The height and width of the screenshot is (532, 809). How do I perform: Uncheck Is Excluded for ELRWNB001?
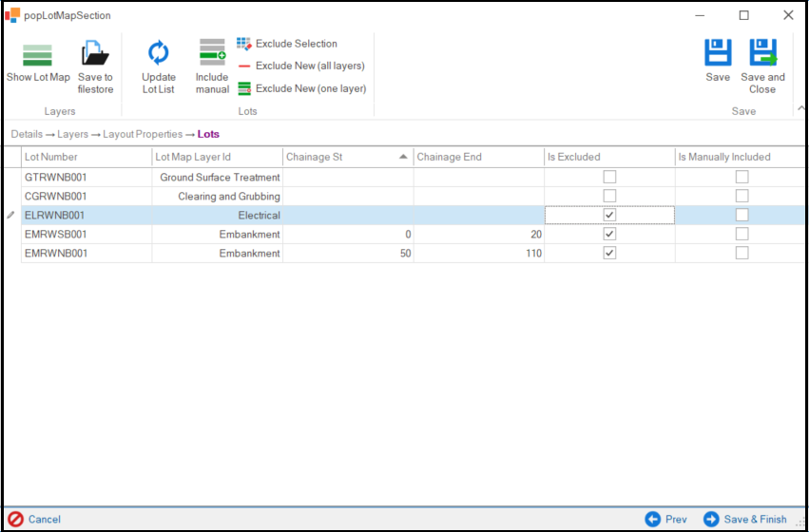[610, 215]
